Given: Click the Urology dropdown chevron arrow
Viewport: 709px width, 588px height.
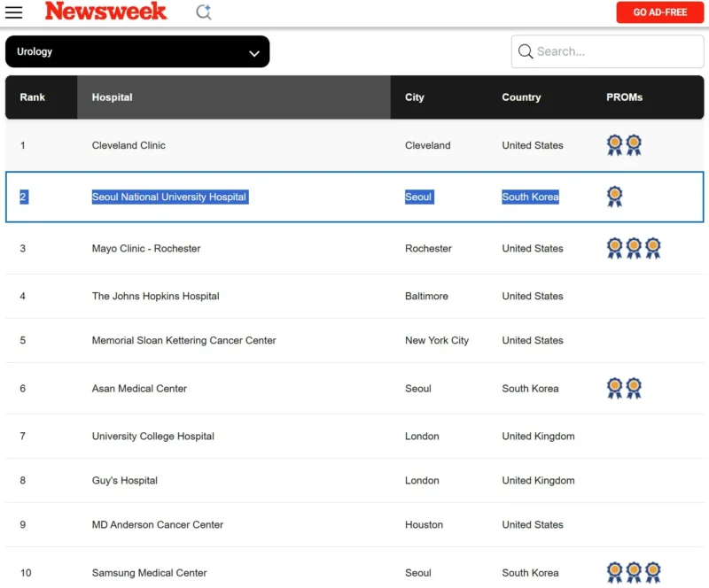Looking at the screenshot, I should [x=254, y=53].
